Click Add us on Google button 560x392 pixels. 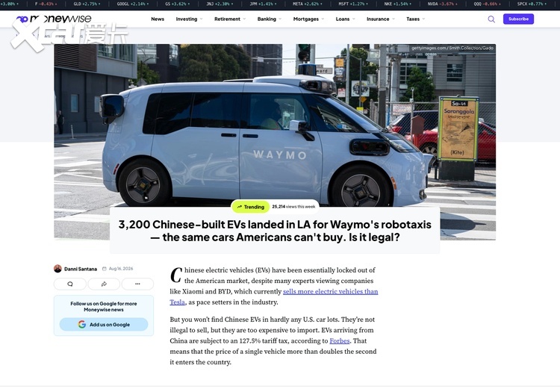coord(104,324)
